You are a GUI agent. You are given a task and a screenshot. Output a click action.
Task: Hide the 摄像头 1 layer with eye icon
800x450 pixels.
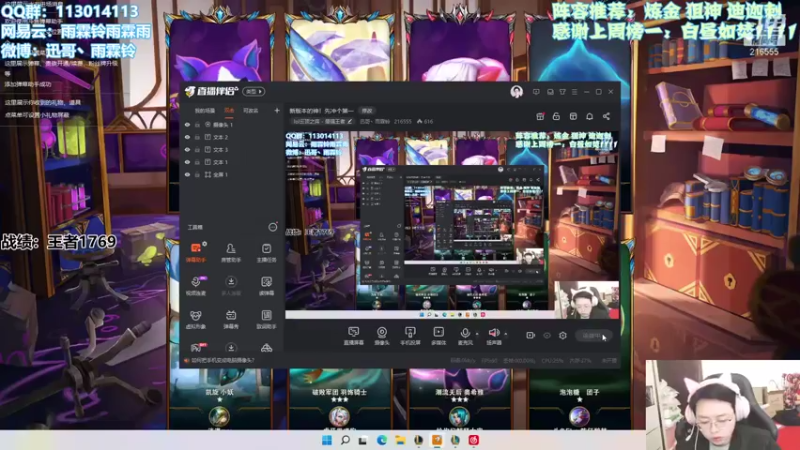click(x=187, y=124)
